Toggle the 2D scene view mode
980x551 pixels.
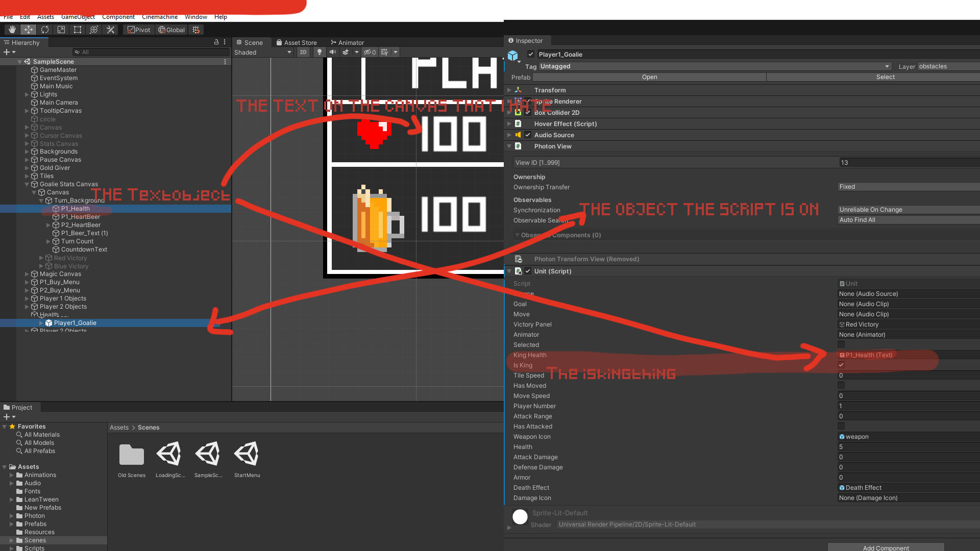(x=303, y=52)
